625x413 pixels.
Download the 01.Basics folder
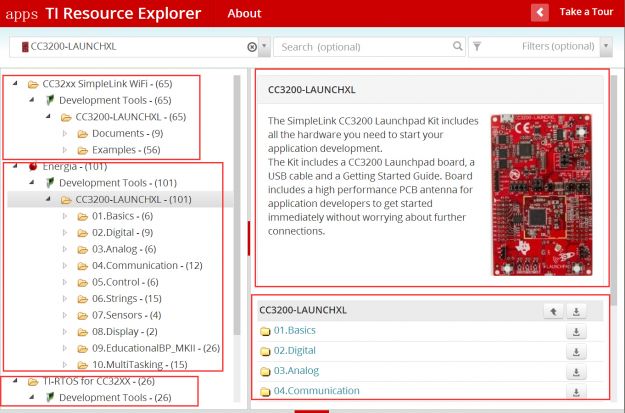(576, 331)
